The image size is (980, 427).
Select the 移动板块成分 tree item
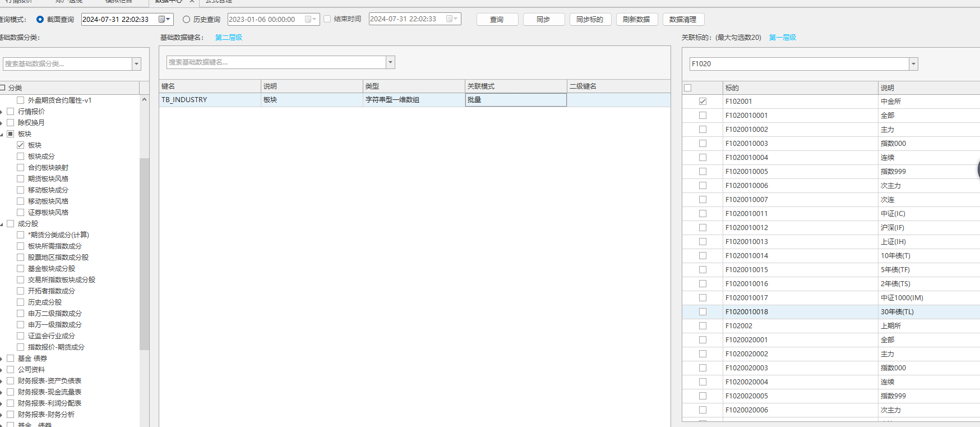[48, 190]
